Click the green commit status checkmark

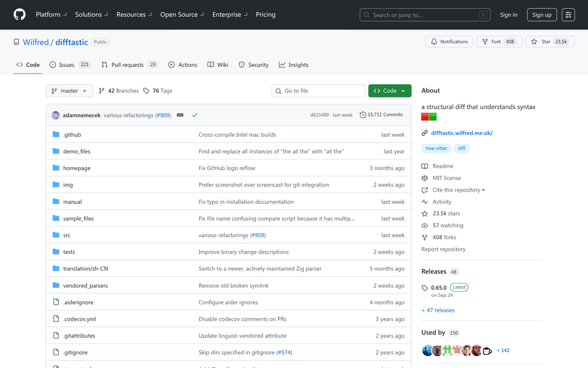(195, 115)
